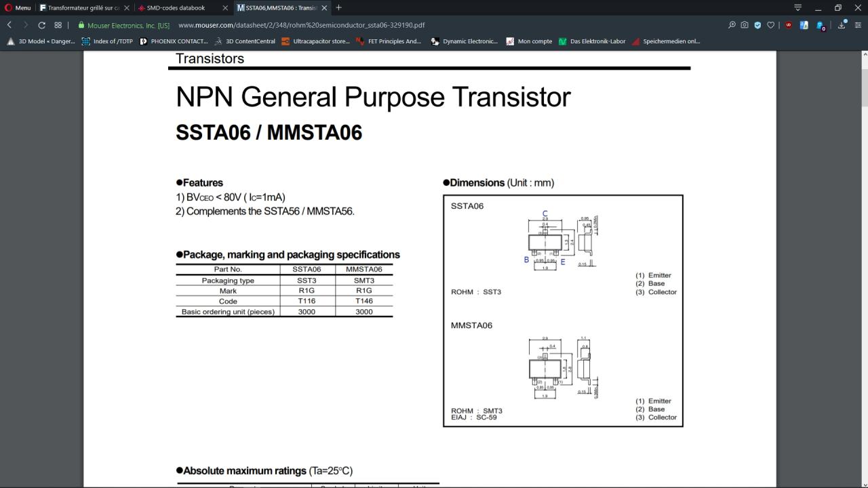
Task: Open the Ultracapacitor store bookmark
Action: (315, 41)
